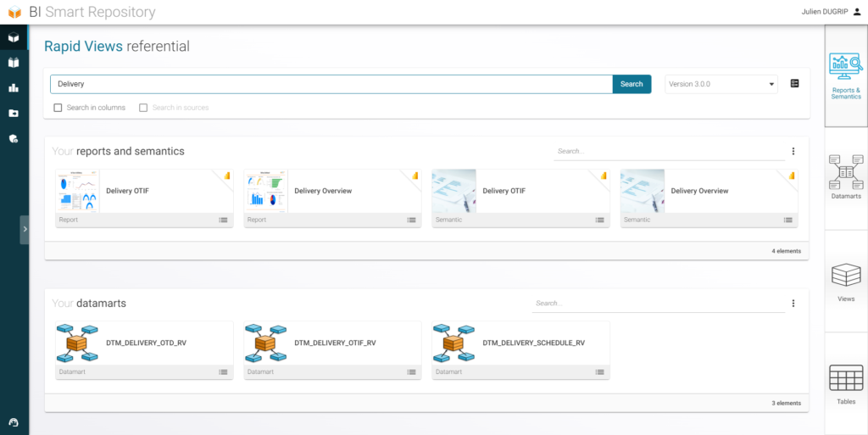Enable the Search in columns checkbox
The height and width of the screenshot is (435, 868).
(x=58, y=108)
